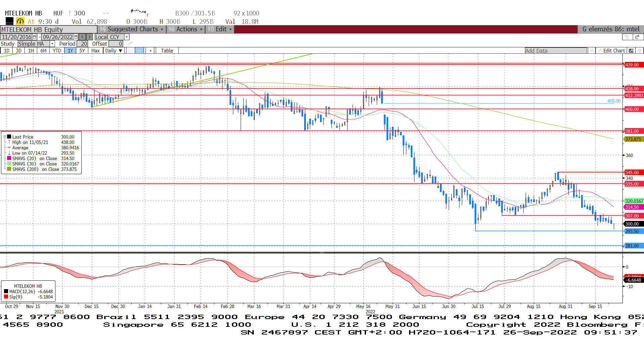Click Add Data input field

click(556, 51)
